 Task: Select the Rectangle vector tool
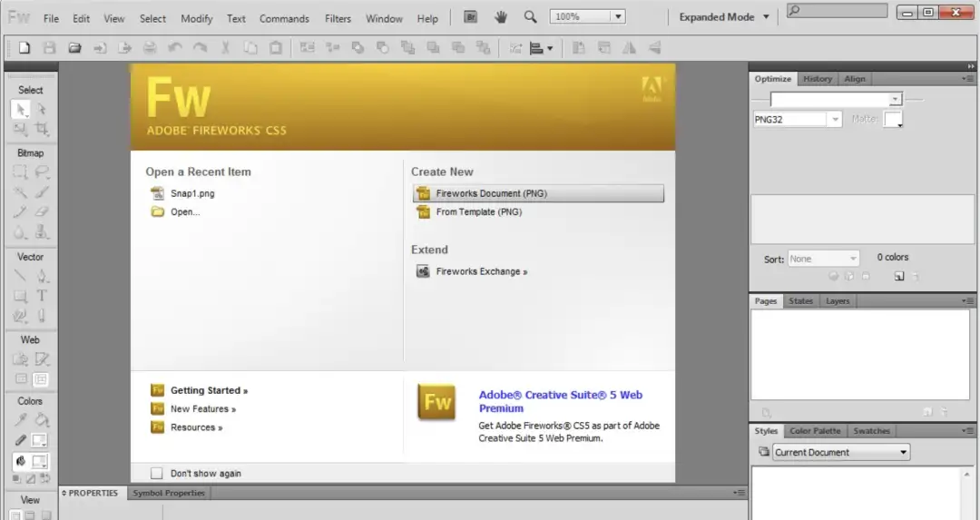[x=20, y=296]
